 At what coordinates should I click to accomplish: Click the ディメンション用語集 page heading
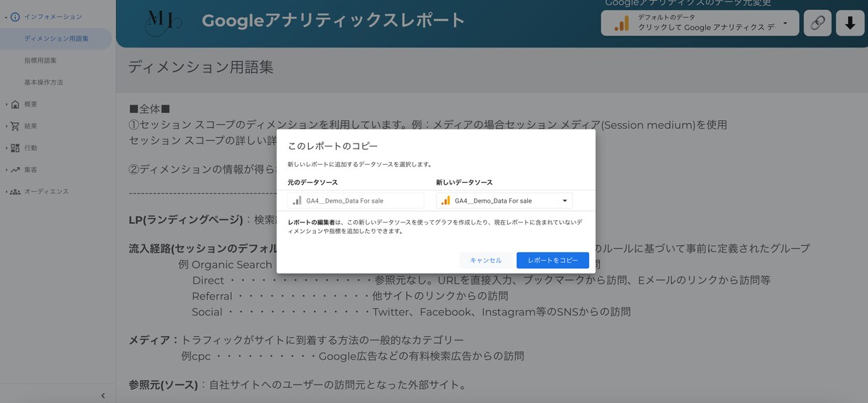(201, 68)
